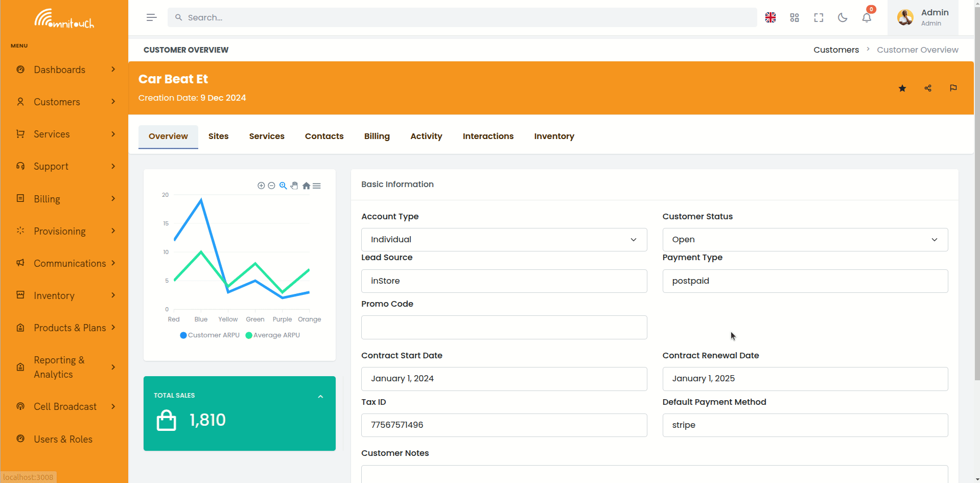Open the Interactions tab
Screen dimensions: 980x483
(488, 136)
